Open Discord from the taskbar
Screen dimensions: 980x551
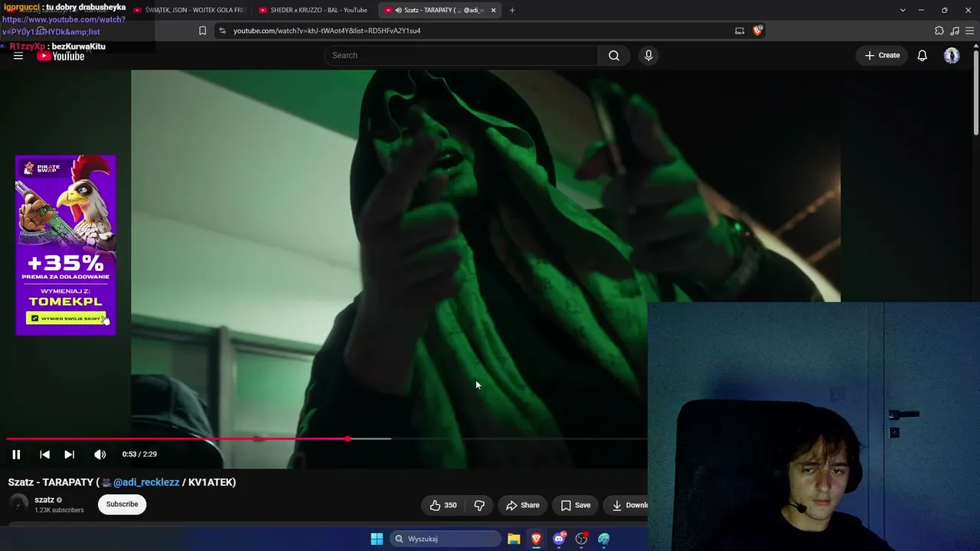(559, 539)
